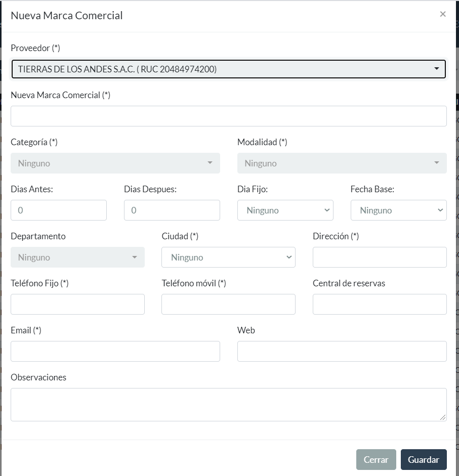The image size is (459, 476).
Task: Click the Teléfono móvil input field
Action: coord(228,305)
